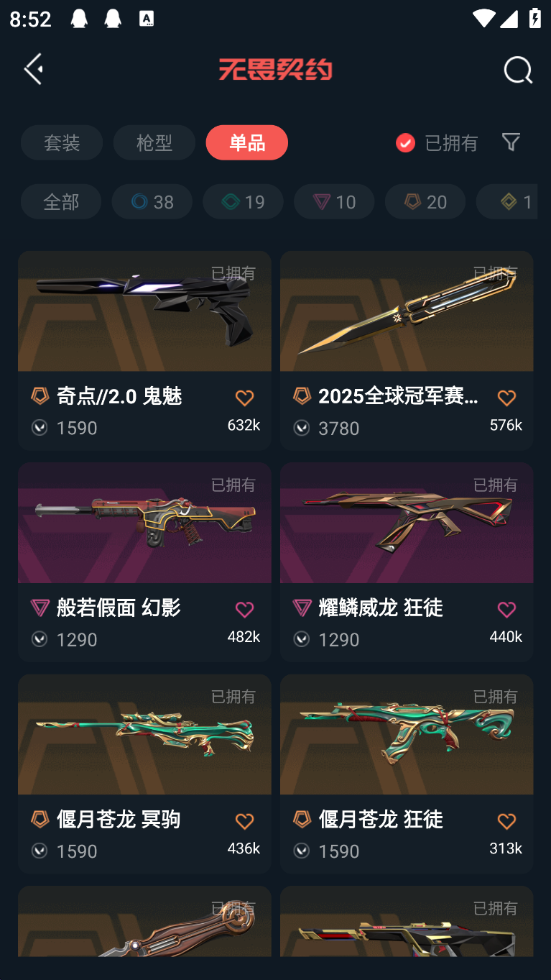Filter by blue tier chip 38

[x=152, y=201]
